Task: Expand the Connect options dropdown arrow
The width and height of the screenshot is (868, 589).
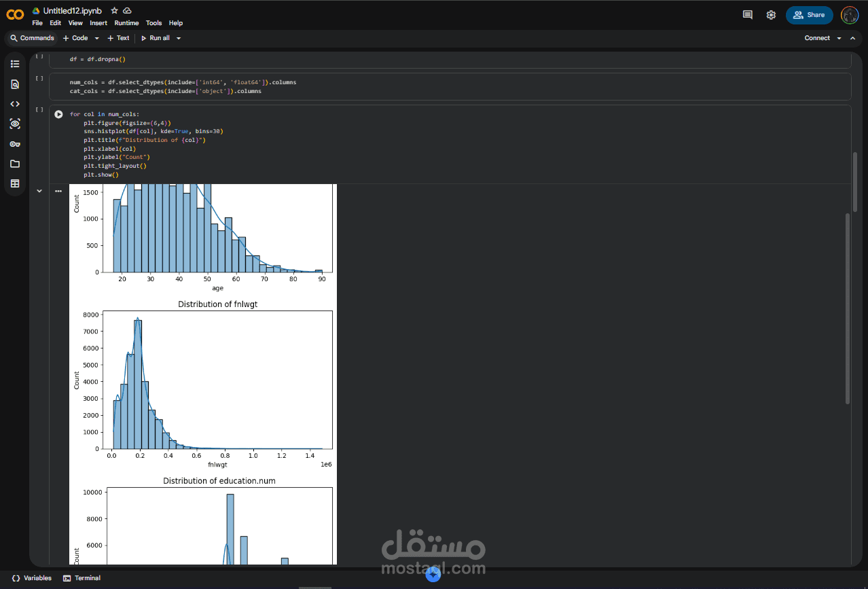Action: 839,38
